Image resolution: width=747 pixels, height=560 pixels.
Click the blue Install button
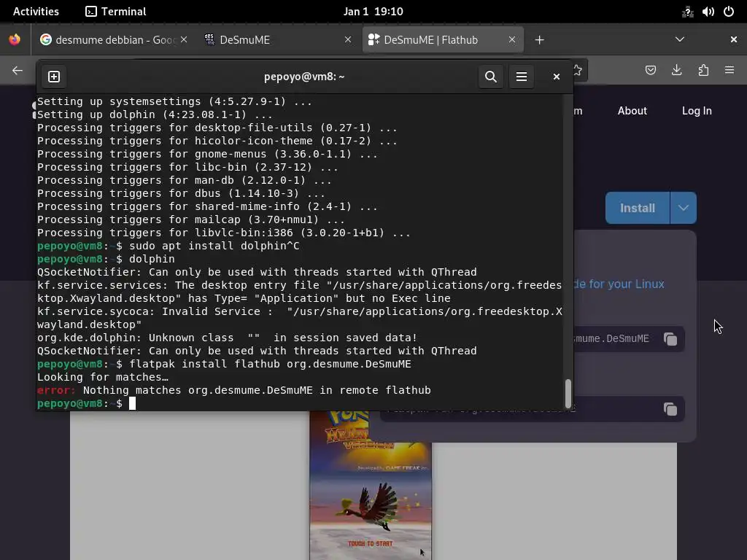[637, 208]
